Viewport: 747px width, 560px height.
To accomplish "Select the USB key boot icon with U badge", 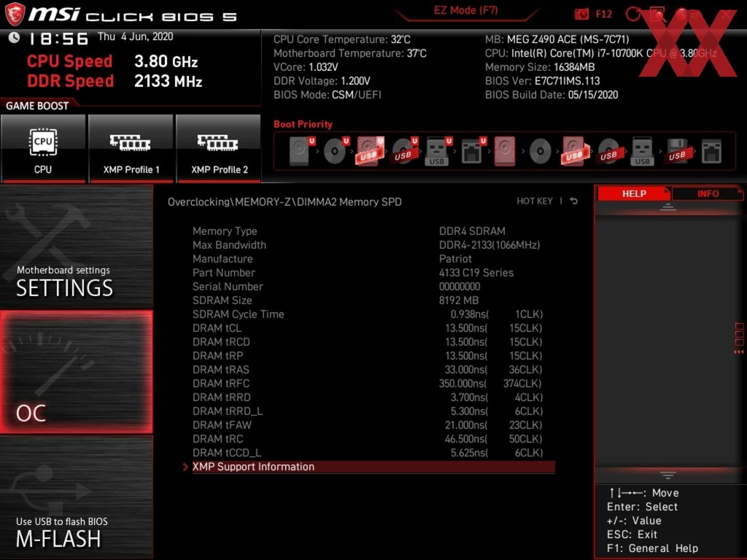I will pyautogui.click(x=438, y=151).
